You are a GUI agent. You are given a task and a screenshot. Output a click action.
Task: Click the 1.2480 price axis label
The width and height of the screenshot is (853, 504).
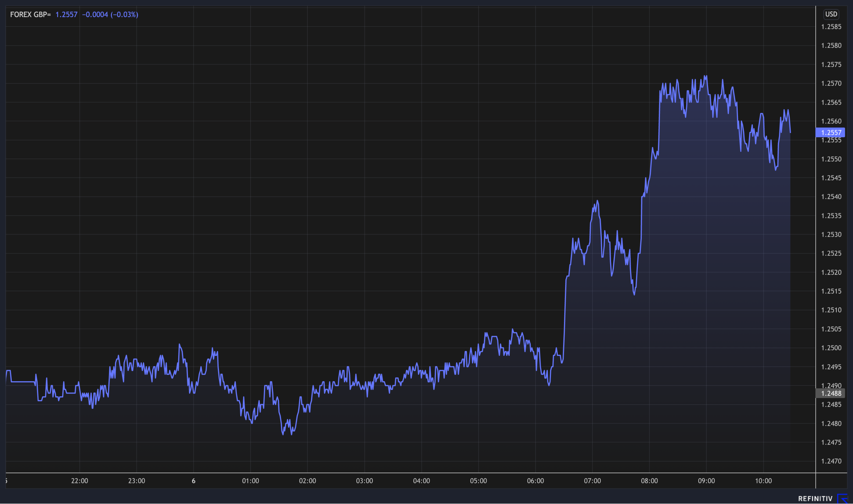point(831,424)
